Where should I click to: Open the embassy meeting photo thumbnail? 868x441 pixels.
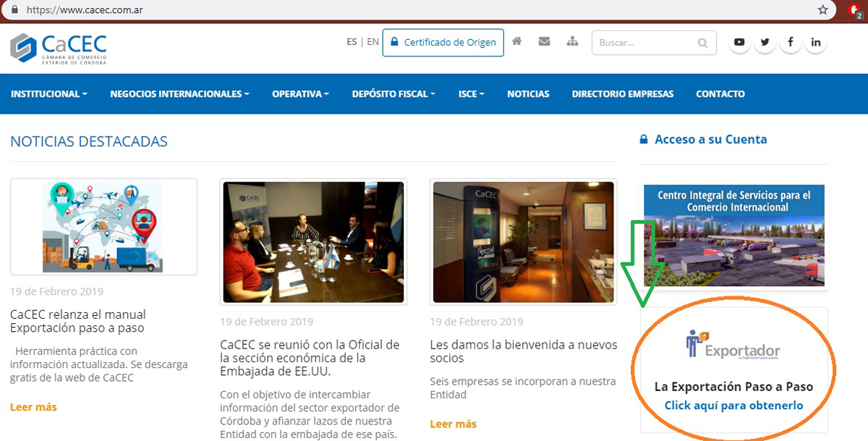[313, 242]
